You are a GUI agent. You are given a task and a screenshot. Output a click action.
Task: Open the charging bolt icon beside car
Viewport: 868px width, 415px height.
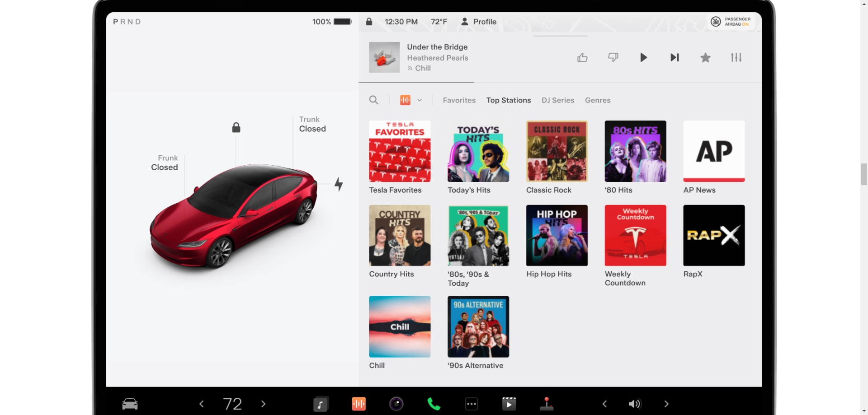click(339, 184)
